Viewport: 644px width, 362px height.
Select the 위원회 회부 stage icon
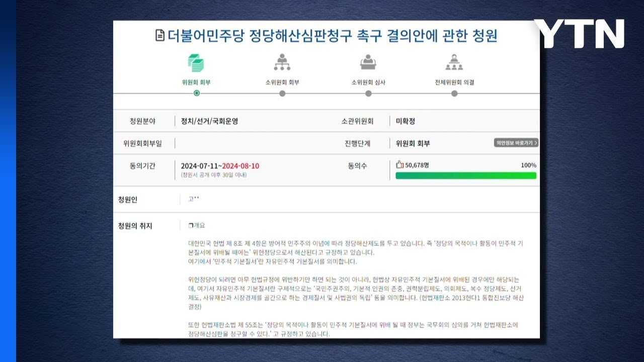pos(196,63)
